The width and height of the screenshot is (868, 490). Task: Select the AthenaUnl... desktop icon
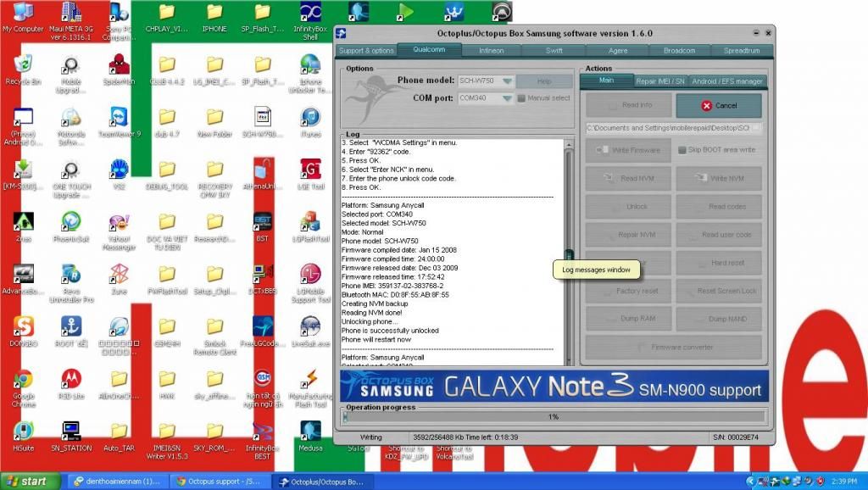tap(263, 175)
